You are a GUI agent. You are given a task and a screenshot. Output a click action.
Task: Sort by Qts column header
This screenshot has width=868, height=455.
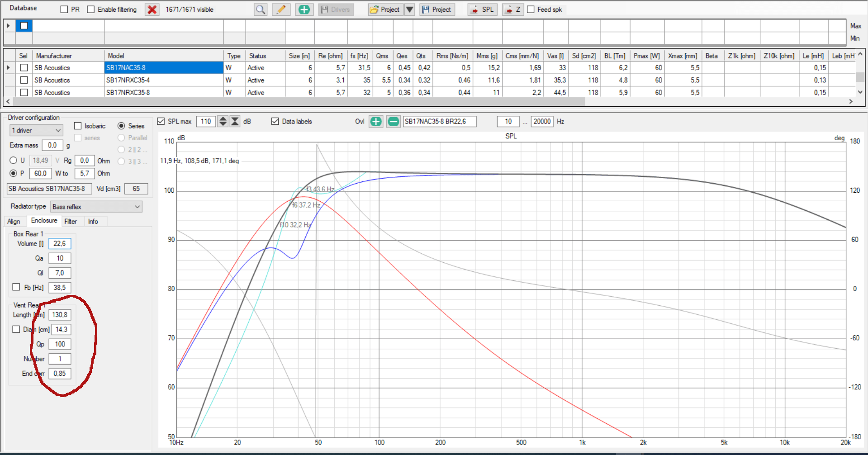(423, 56)
